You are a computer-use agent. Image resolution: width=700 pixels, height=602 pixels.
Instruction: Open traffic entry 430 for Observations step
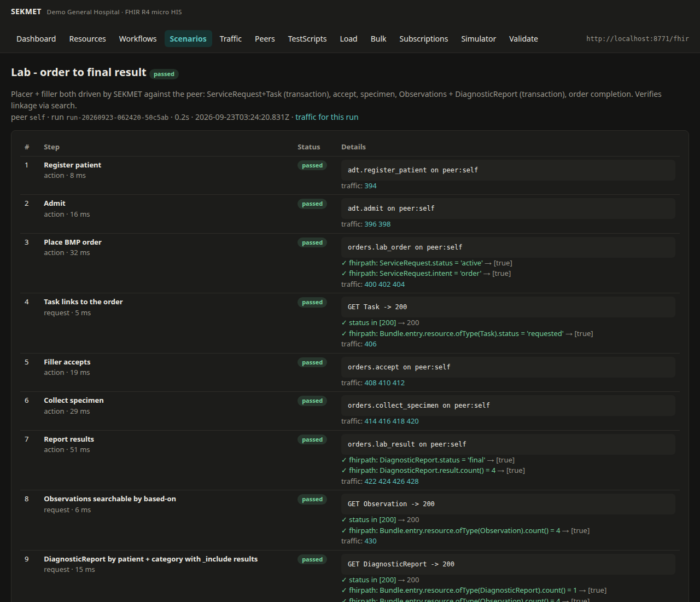370,541
